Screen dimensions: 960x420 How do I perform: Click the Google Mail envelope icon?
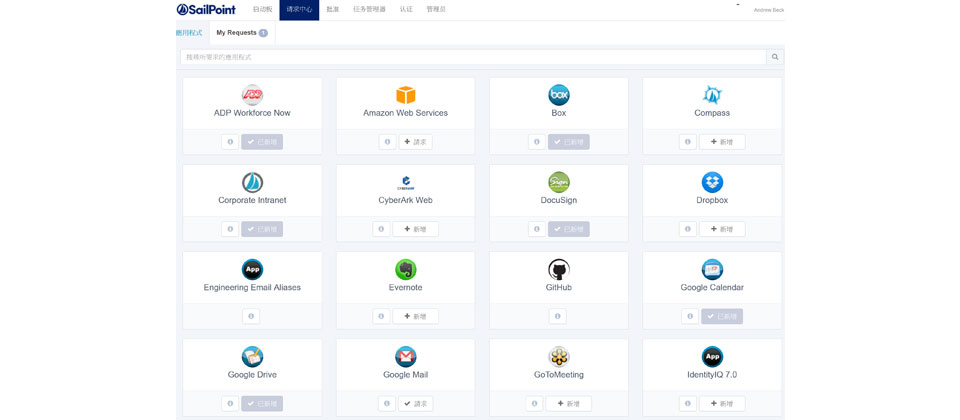click(x=405, y=357)
